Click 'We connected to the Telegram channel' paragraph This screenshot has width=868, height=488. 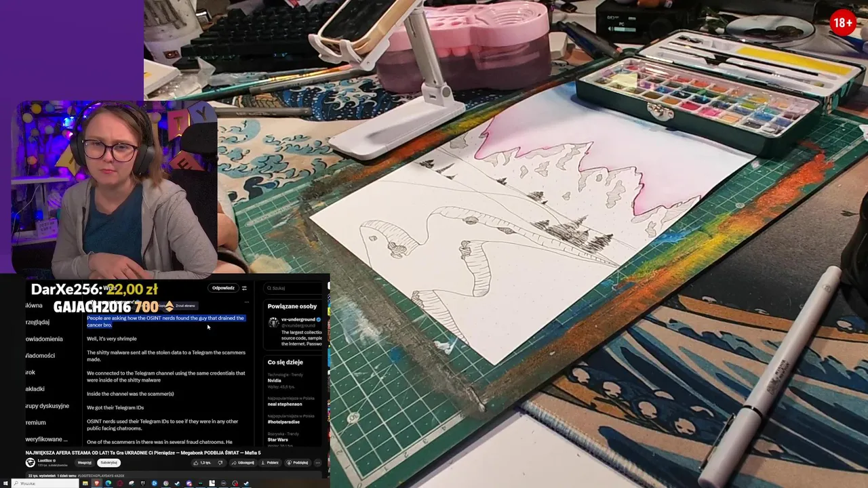coord(166,376)
